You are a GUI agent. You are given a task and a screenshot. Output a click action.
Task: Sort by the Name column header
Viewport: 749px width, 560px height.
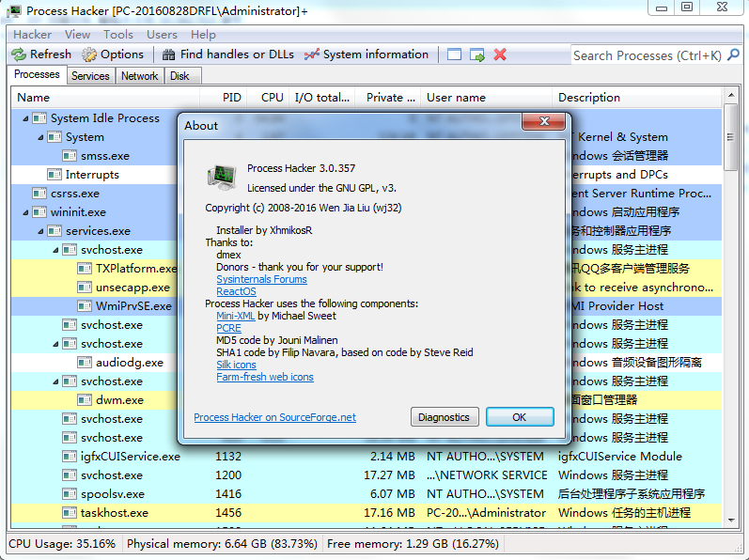tap(105, 98)
